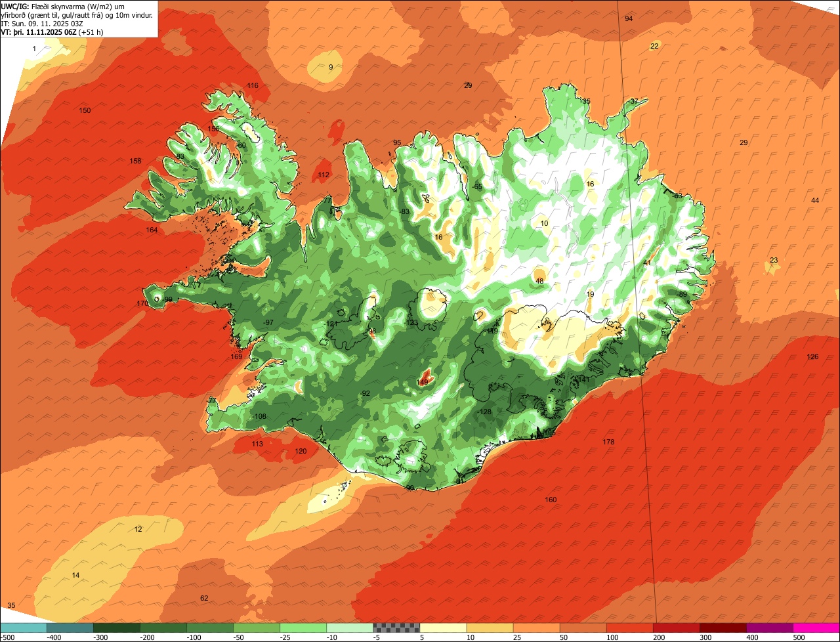Click the map value -65 in north Iceland
The width and height of the screenshot is (840, 642).
(477, 187)
